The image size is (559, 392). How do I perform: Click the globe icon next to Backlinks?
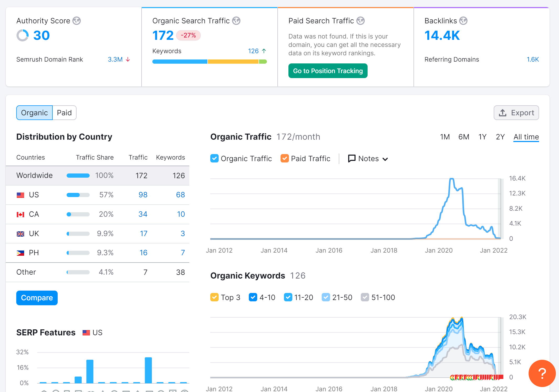pyautogui.click(x=463, y=21)
